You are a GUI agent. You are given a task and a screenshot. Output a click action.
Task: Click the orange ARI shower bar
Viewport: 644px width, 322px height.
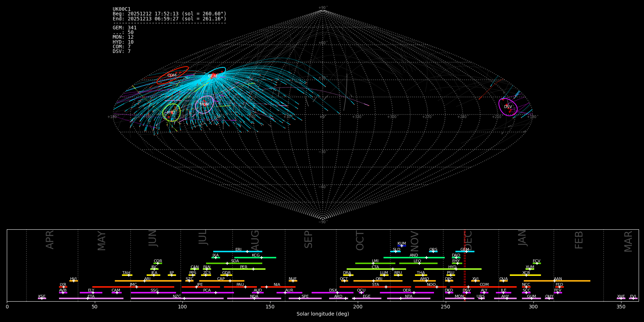tap(148, 281)
